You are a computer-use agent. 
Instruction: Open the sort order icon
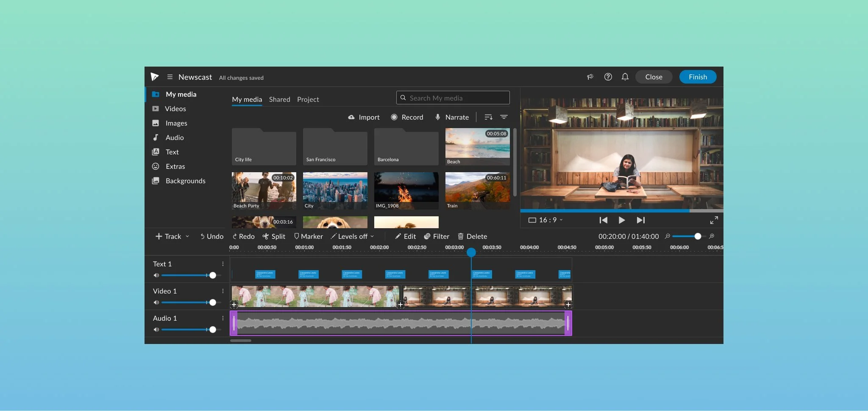[x=488, y=117]
